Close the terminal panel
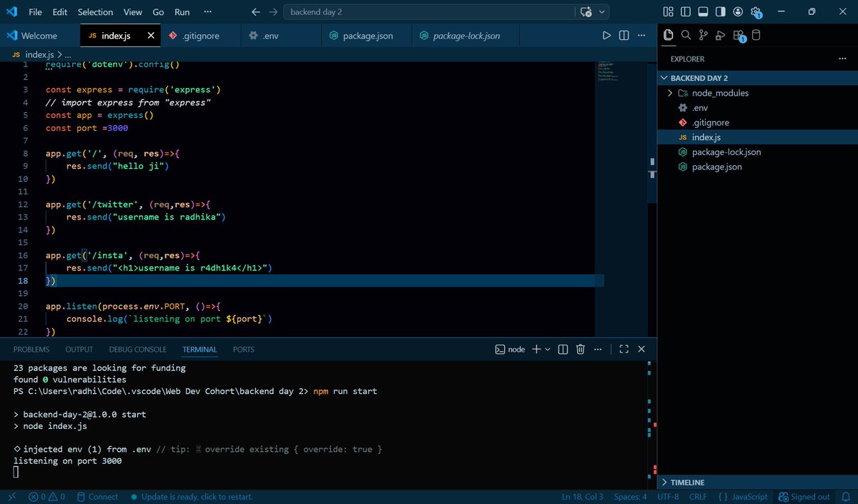This screenshot has width=858, height=504. tap(641, 349)
